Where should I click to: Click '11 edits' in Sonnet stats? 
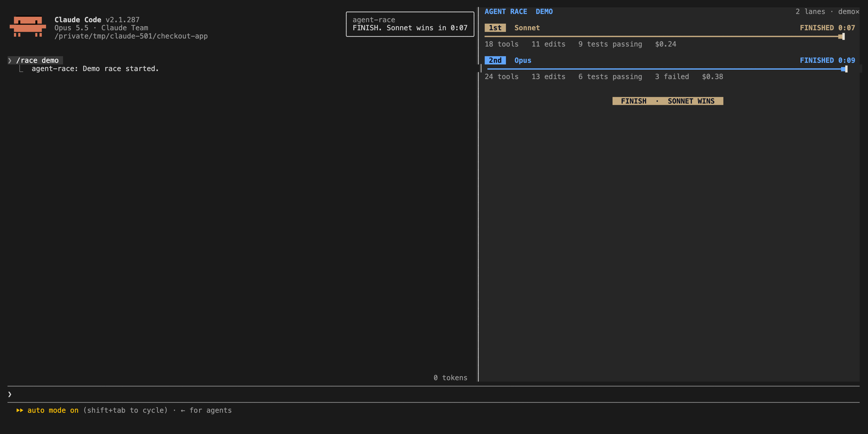coord(548,44)
